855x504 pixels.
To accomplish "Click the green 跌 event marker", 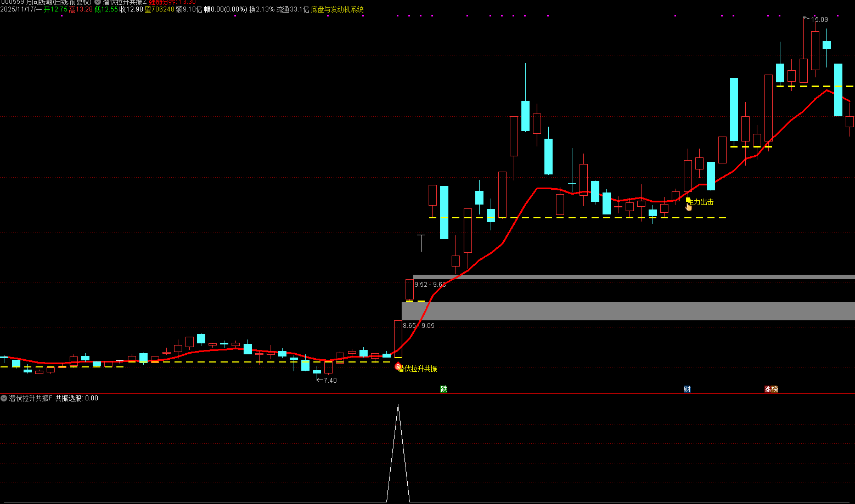I will (x=444, y=389).
